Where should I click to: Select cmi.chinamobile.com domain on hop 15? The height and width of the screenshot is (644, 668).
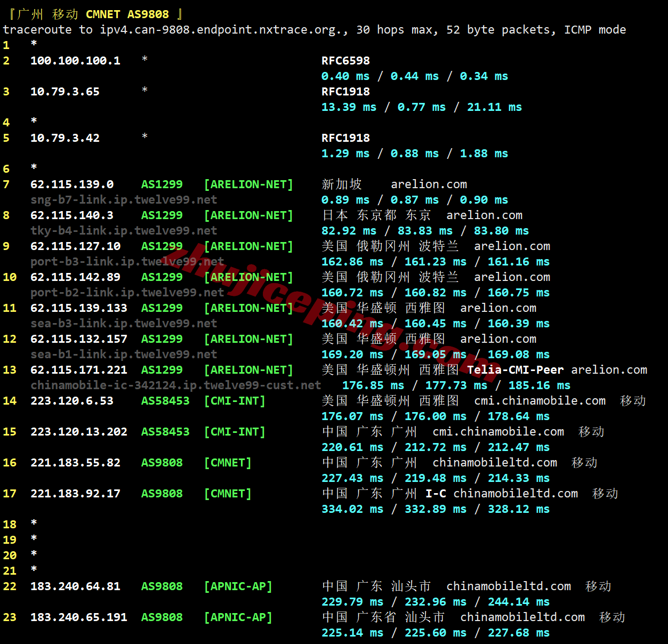pos(498,432)
